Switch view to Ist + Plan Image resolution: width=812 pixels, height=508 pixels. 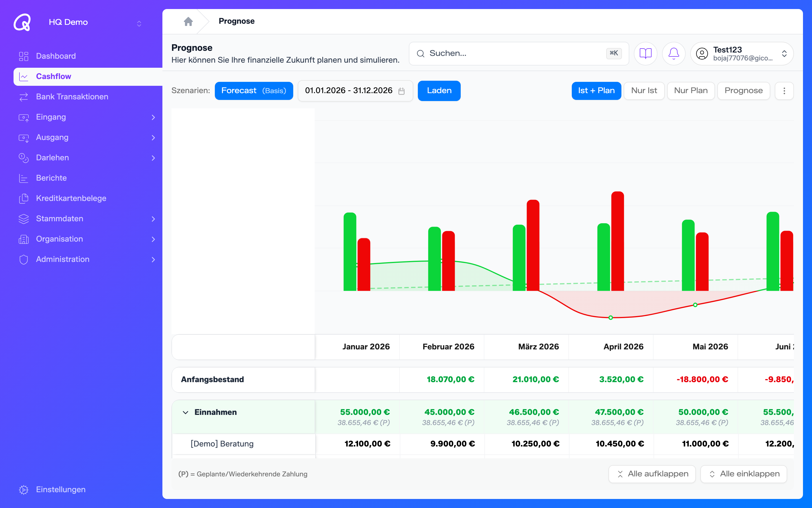pos(596,91)
